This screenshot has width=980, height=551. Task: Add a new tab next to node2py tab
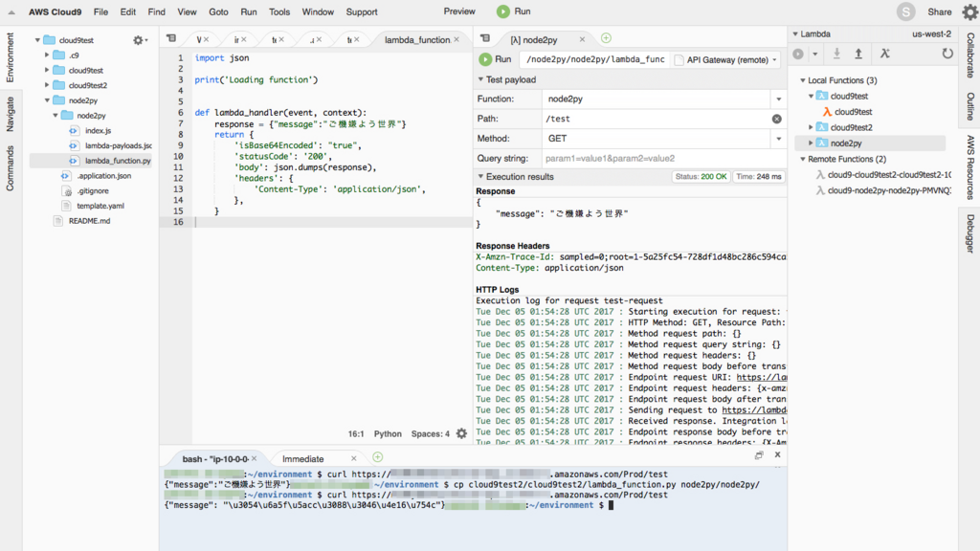606,38
